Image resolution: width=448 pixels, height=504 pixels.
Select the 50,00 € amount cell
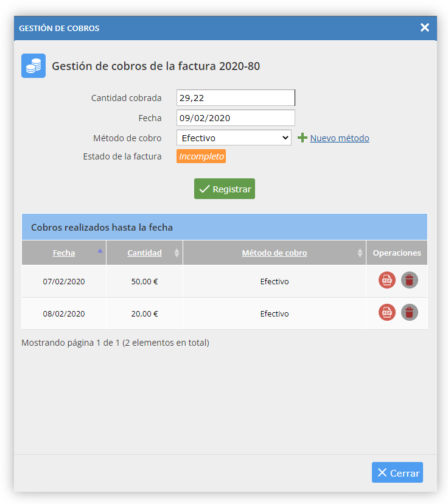click(144, 282)
